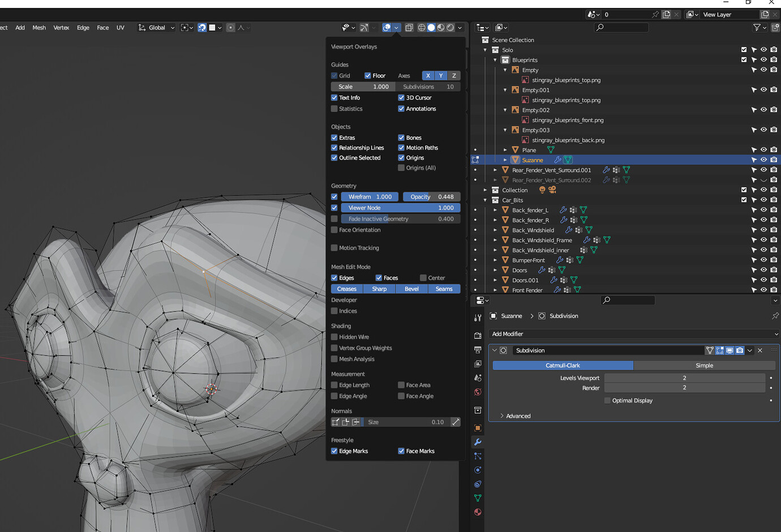This screenshot has width=781, height=532.
Task: Select the Simple subdivision type
Action: point(704,366)
